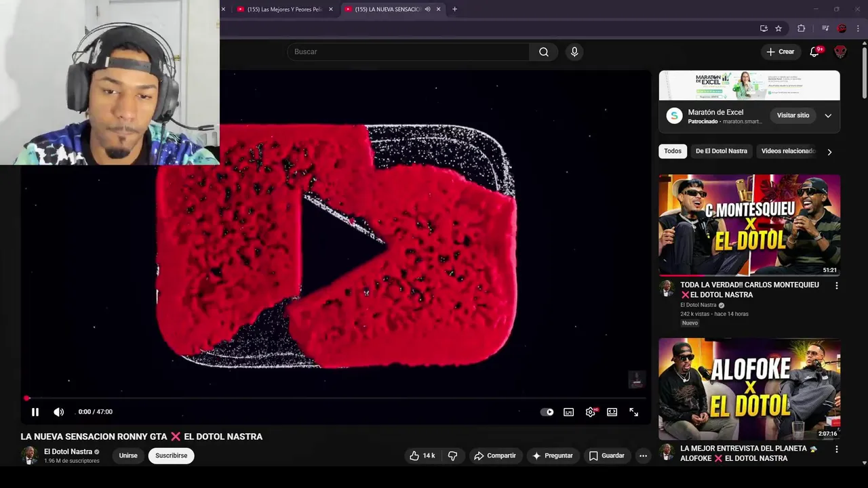Open the account avatar menu

tap(840, 52)
